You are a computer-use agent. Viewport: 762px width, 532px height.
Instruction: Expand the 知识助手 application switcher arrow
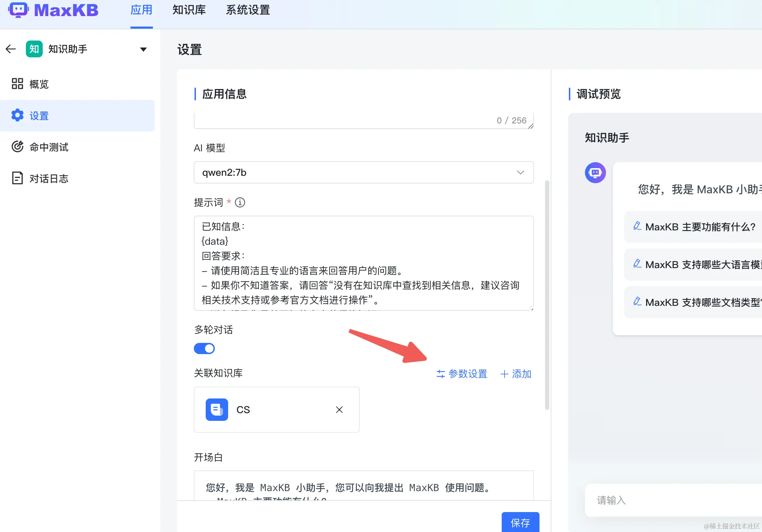pyautogui.click(x=143, y=49)
